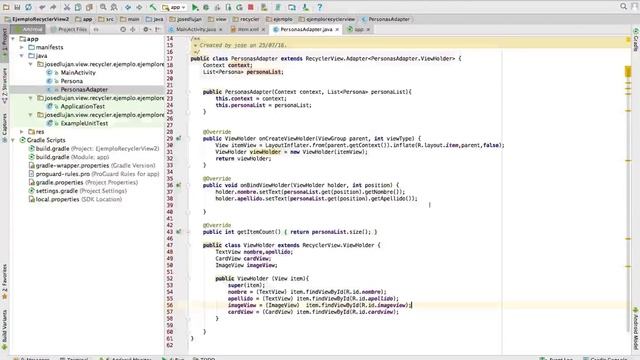Open the app run configuration dropdown
This screenshot has height=360, width=640.
click(174, 7)
